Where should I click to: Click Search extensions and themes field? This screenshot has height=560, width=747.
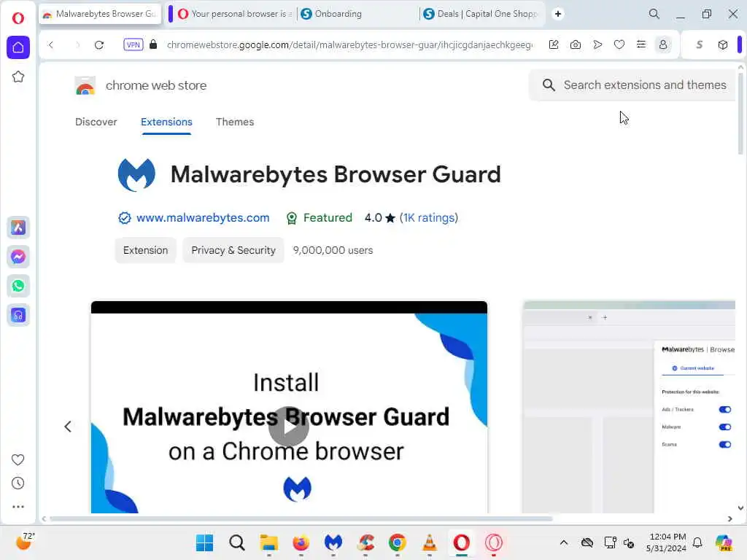pyautogui.click(x=632, y=85)
